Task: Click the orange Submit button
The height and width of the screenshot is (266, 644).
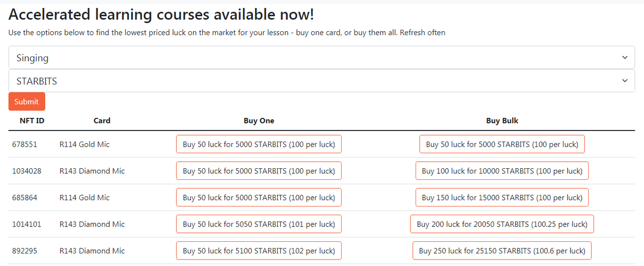Action: tap(27, 101)
